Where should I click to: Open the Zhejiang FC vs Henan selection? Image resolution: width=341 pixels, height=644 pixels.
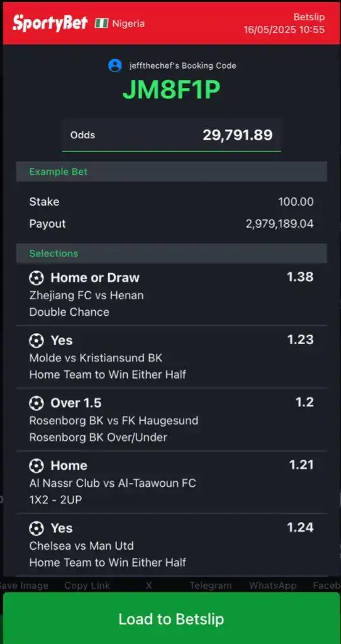[171, 294]
